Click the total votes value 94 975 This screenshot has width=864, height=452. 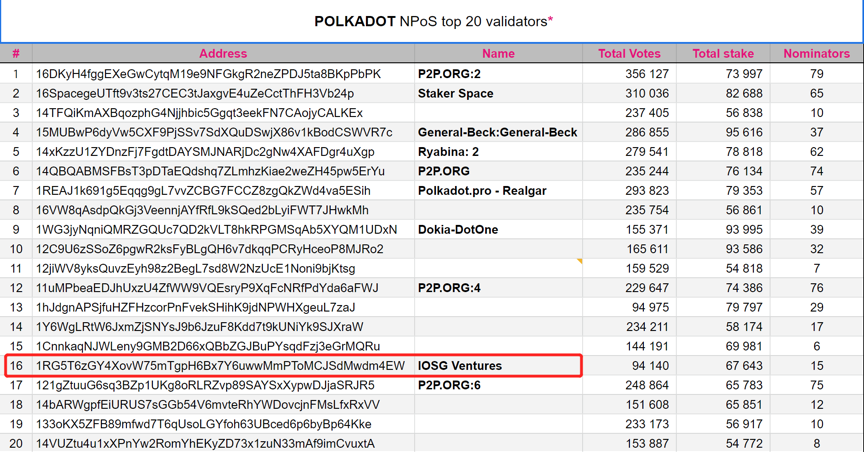click(650, 308)
